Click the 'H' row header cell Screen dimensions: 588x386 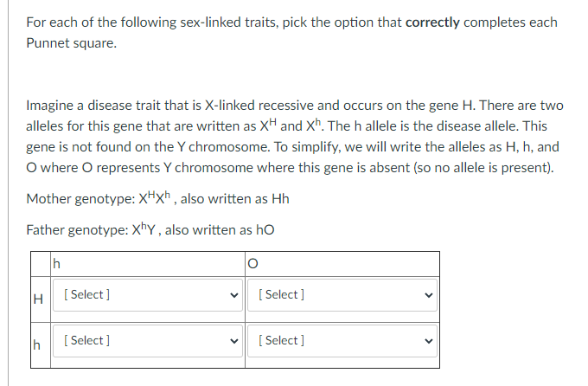point(41,299)
